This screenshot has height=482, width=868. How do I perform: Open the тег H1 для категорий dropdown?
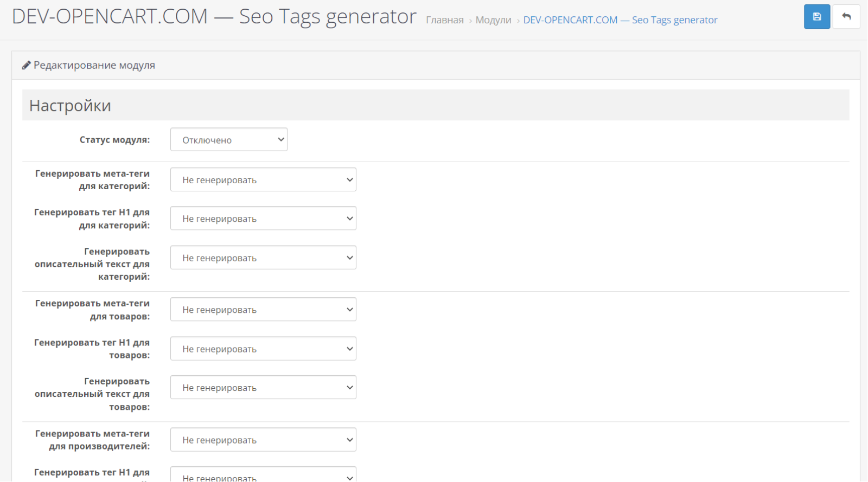click(263, 218)
